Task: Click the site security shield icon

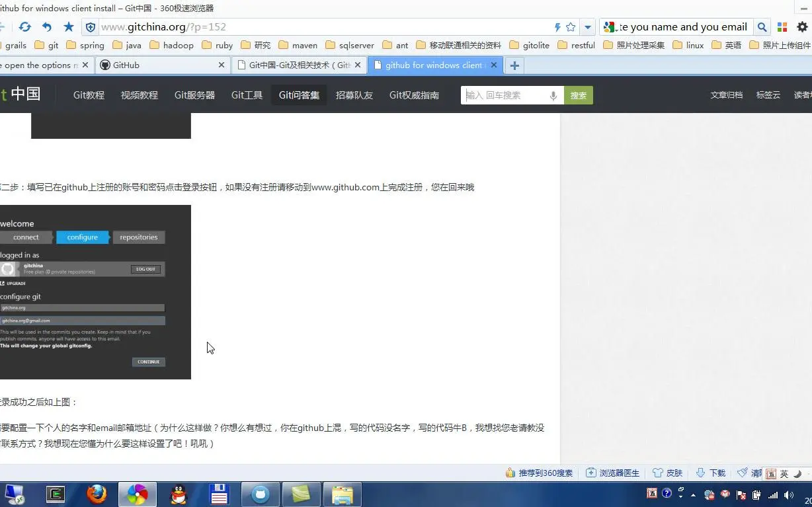Action: pos(91,27)
